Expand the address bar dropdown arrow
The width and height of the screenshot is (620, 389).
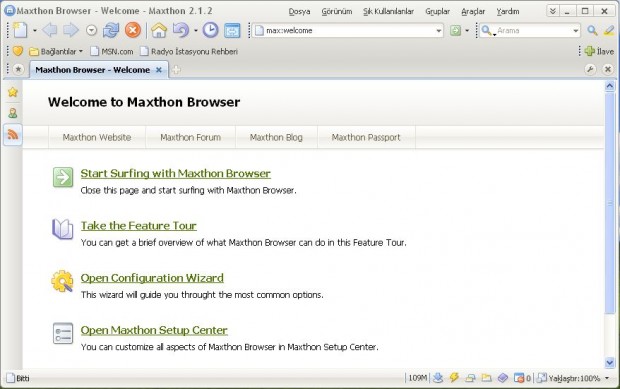click(439, 30)
